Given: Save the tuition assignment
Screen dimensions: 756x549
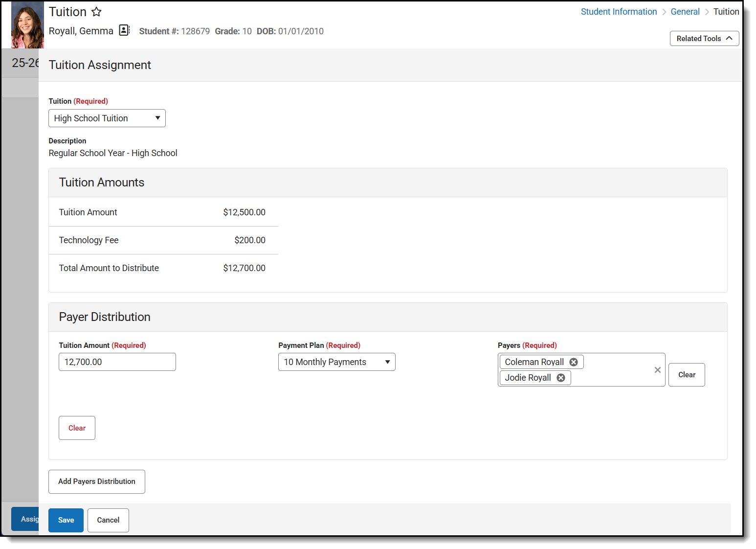Looking at the screenshot, I should tap(66, 520).
